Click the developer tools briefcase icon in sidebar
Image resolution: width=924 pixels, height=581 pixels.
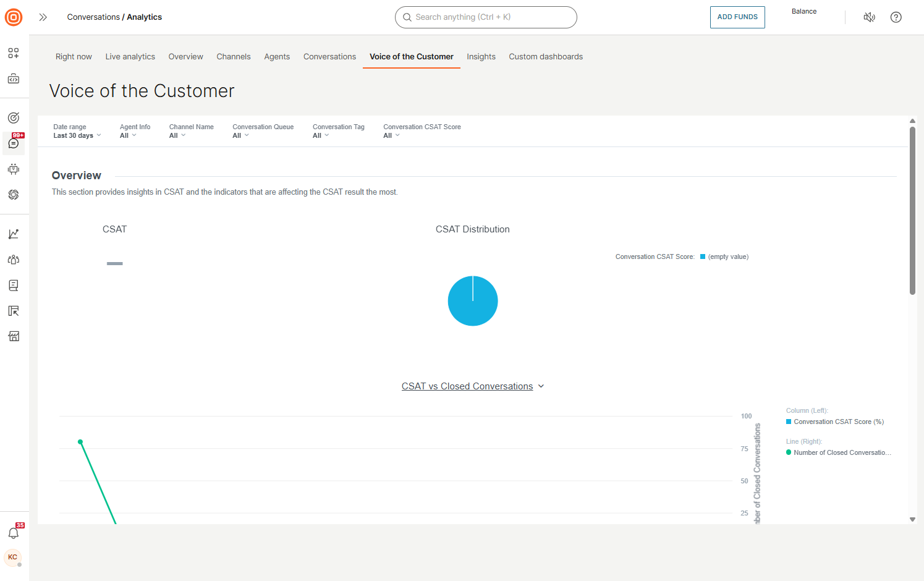(13, 79)
